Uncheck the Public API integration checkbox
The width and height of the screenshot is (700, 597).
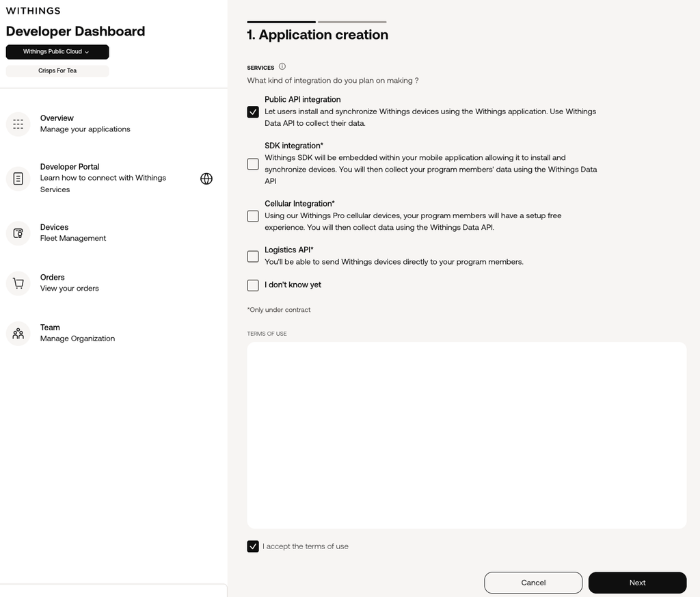pyautogui.click(x=253, y=111)
